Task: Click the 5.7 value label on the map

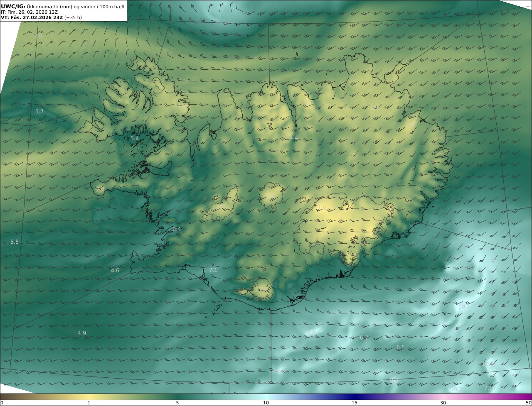Action: click(39, 112)
